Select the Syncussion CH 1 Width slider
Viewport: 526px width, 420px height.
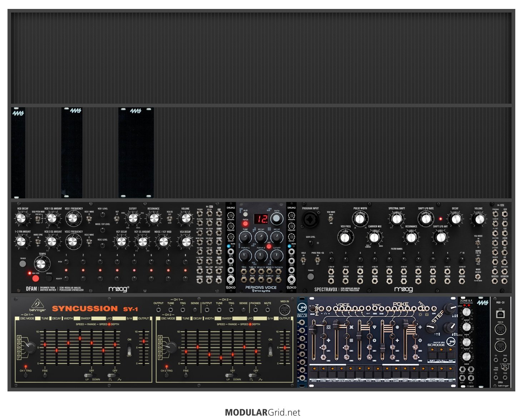pyautogui.click(x=68, y=343)
